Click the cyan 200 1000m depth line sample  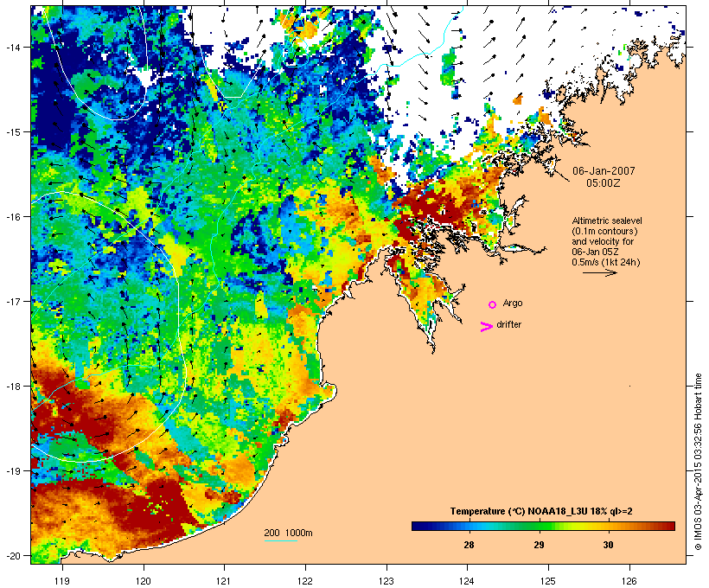[281, 540]
